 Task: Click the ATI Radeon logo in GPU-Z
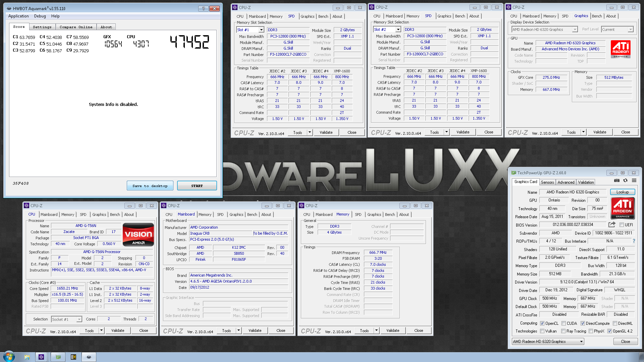click(x=623, y=208)
